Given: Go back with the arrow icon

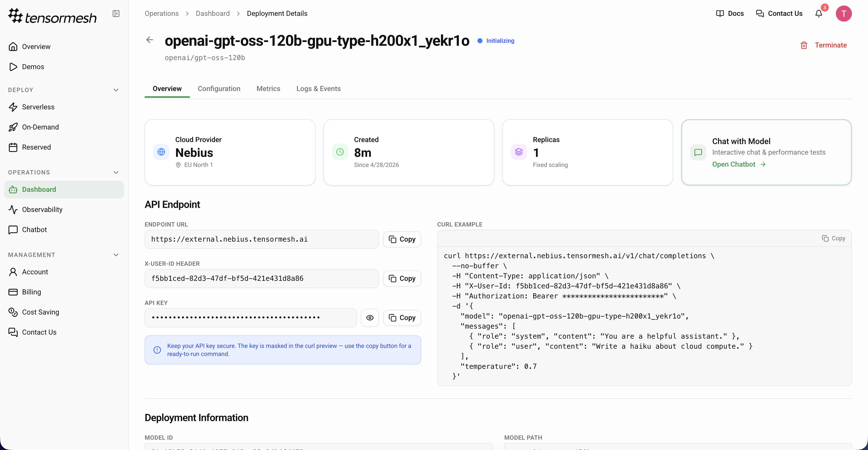Looking at the screenshot, I should tap(150, 40).
